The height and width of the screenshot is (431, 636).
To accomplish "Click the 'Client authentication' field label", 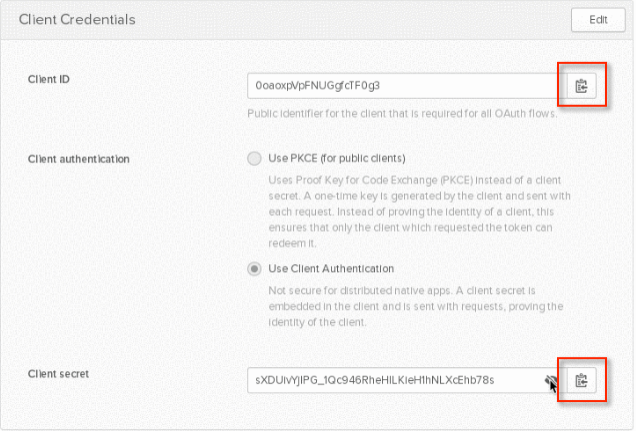I will pos(79,159).
